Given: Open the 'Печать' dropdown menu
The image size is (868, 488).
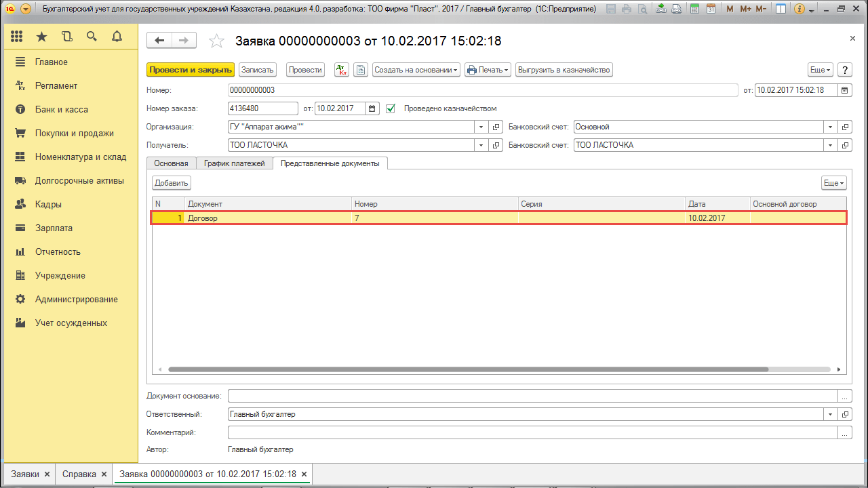Looking at the screenshot, I should [487, 70].
